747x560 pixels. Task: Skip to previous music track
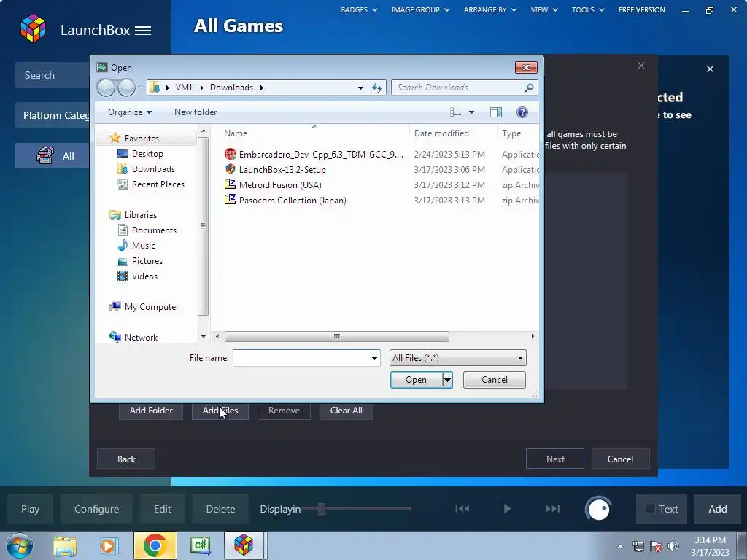[x=462, y=508]
